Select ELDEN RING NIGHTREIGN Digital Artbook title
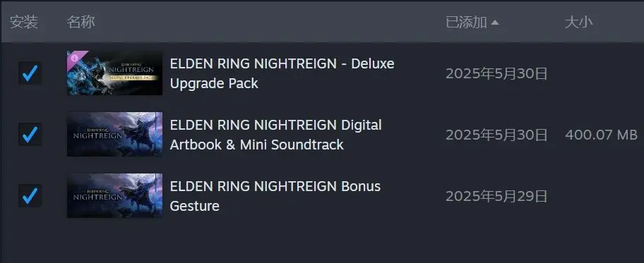Image resolution: width=644 pixels, height=263 pixels. pyautogui.click(x=275, y=135)
